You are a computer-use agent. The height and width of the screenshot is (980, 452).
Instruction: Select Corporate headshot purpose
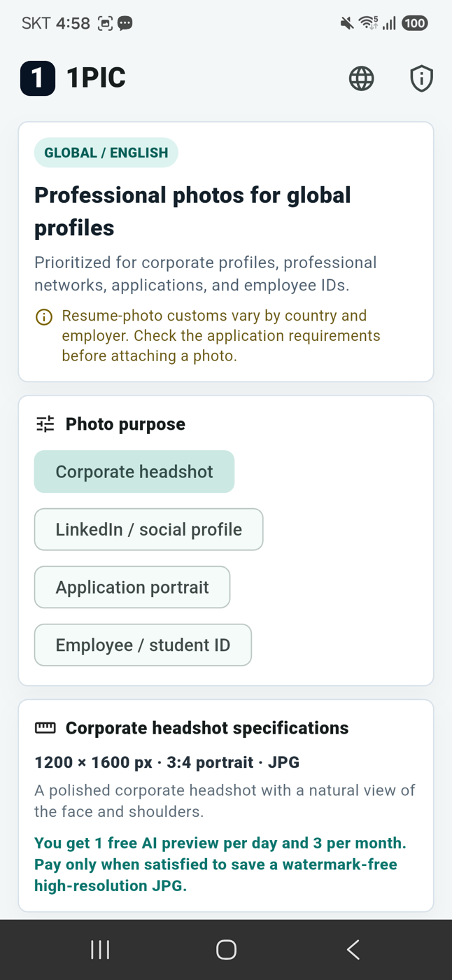click(x=134, y=472)
